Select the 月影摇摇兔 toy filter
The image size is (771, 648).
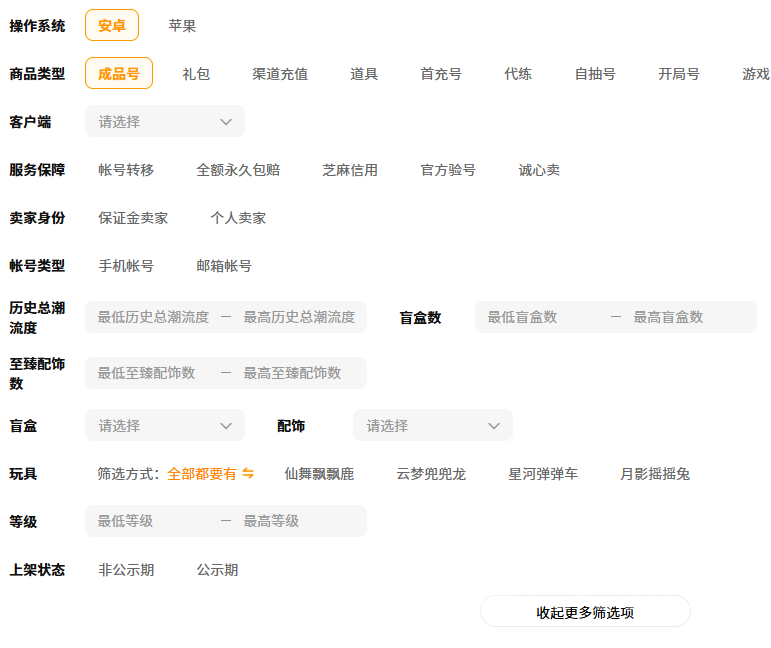click(655, 474)
